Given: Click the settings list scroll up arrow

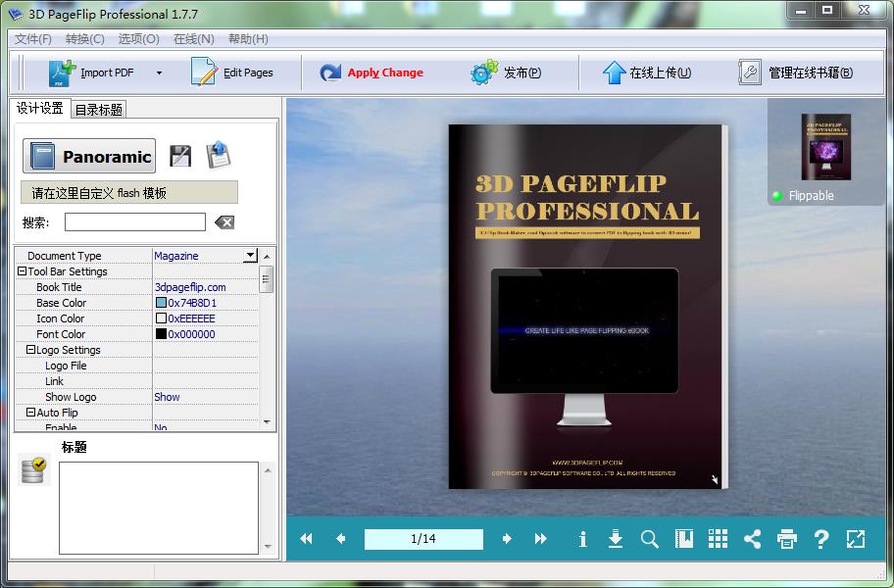Looking at the screenshot, I should click(x=267, y=257).
